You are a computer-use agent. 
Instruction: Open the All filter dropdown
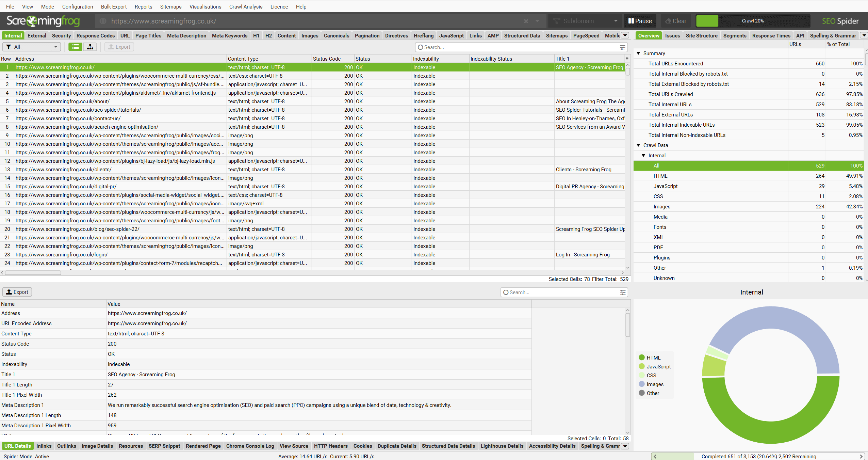[32, 47]
